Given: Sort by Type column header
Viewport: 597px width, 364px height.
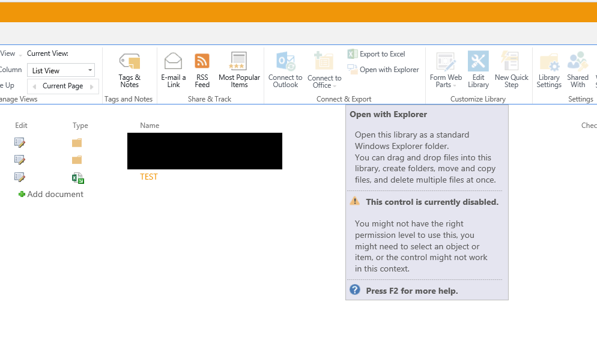Looking at the screenshot, I should (x=80, y=126).
